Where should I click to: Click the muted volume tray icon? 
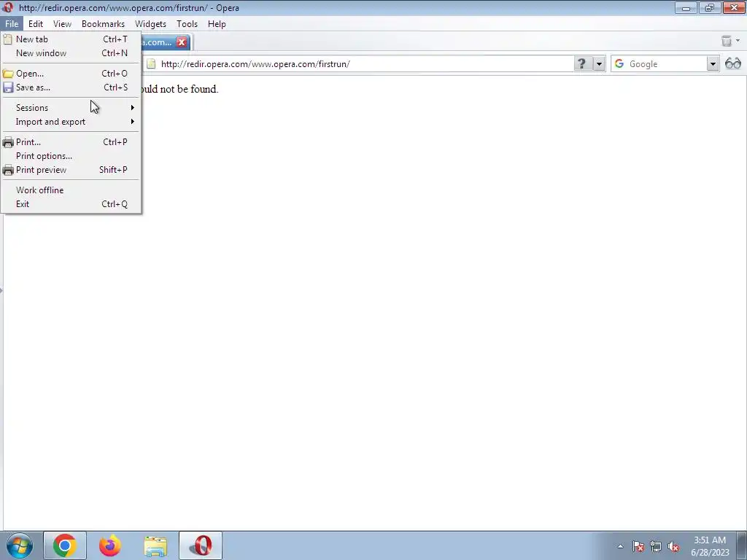tap(673, 547)
